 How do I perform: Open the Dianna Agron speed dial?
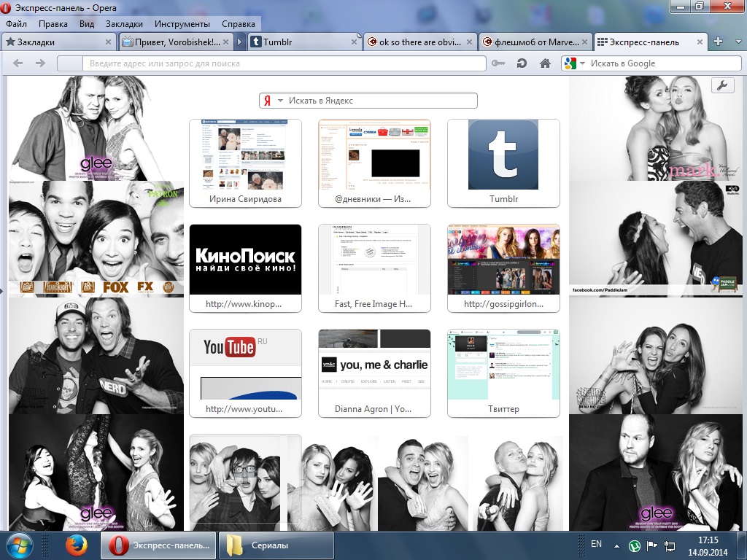374,373
